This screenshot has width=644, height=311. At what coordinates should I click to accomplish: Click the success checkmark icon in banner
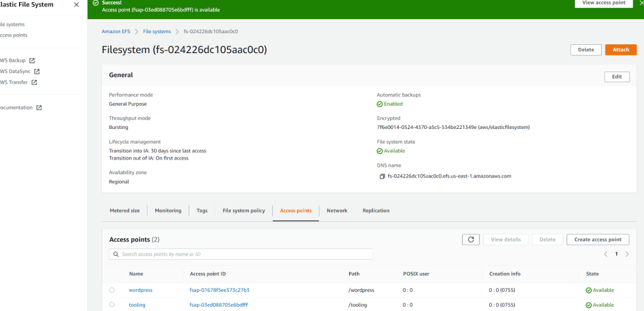point(95,3)
